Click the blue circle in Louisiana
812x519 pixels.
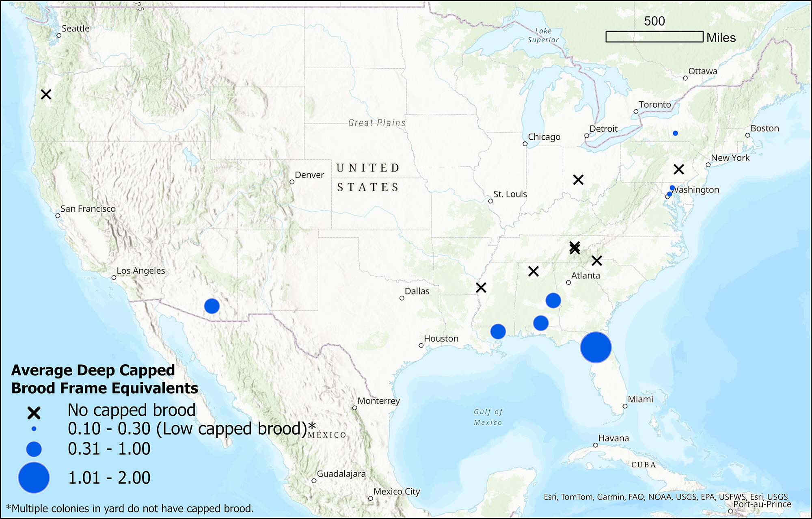pos(498,331)
